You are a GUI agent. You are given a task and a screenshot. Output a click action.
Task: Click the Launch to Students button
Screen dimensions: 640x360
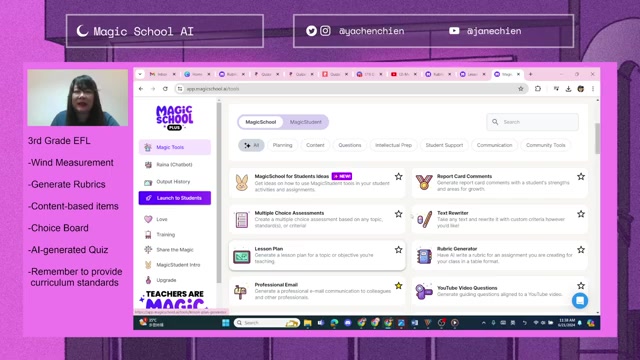[175, 198]
